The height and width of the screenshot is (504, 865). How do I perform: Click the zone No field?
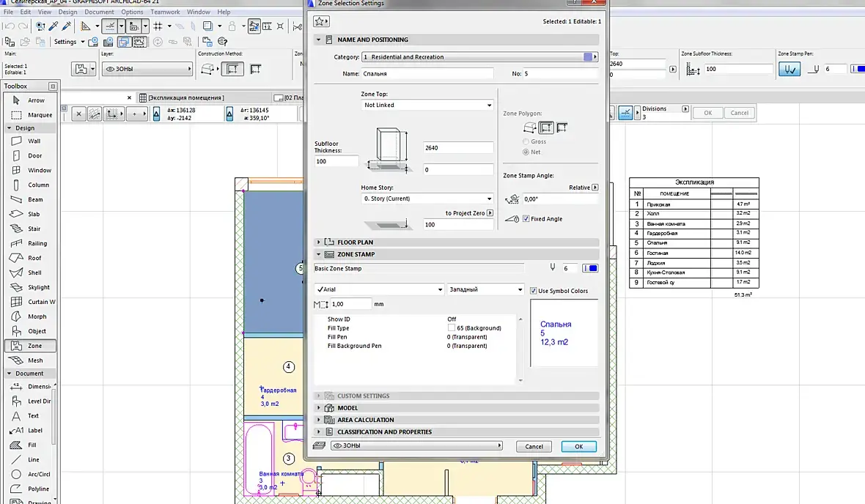[561, 73]
